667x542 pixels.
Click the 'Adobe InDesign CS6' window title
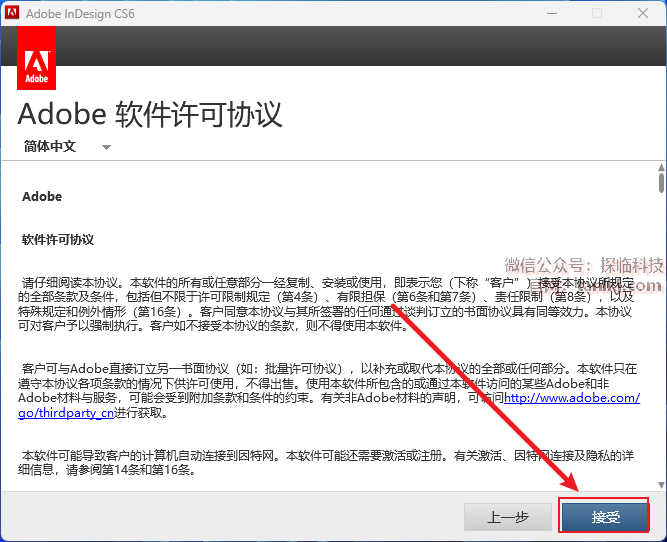[x=80, y=14]
